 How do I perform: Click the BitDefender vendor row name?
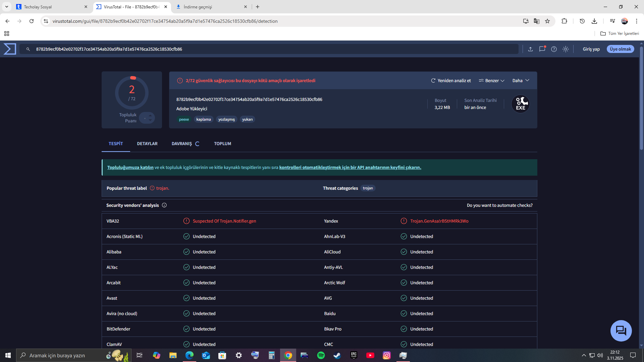coord(118,329)
